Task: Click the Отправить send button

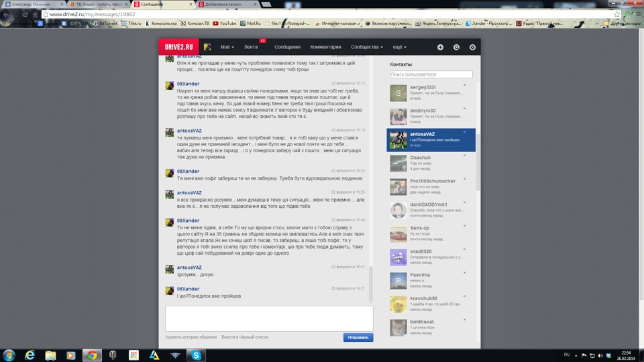Action: (358, 337)
